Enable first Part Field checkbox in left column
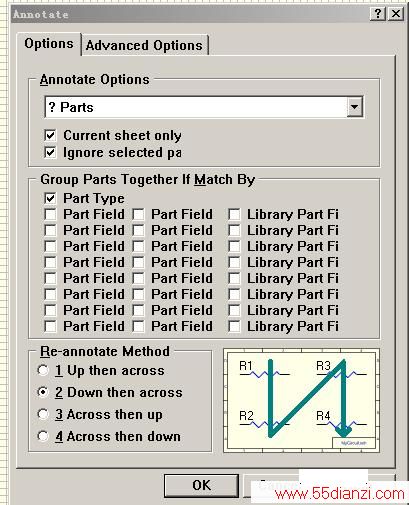This screenshot has height=505, width=409. [50, 214]
